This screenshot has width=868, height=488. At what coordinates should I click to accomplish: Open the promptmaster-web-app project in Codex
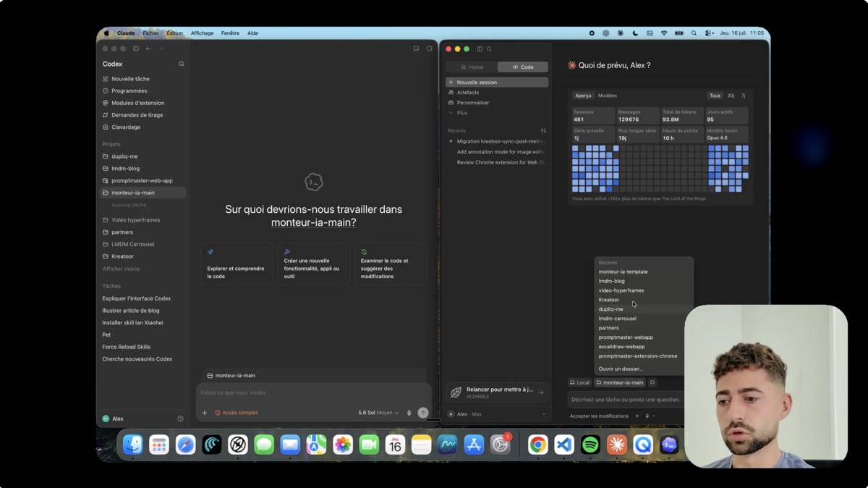[143, 180]
